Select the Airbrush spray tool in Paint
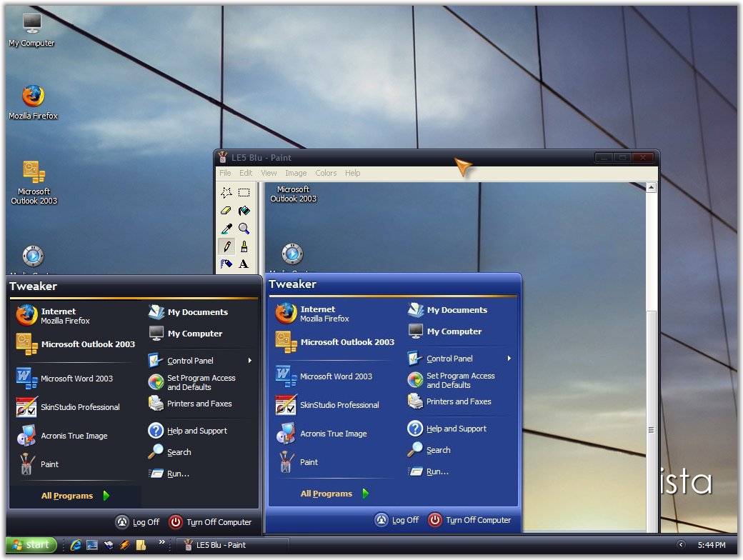Screen dimensions: 743x560 [226, 264]
